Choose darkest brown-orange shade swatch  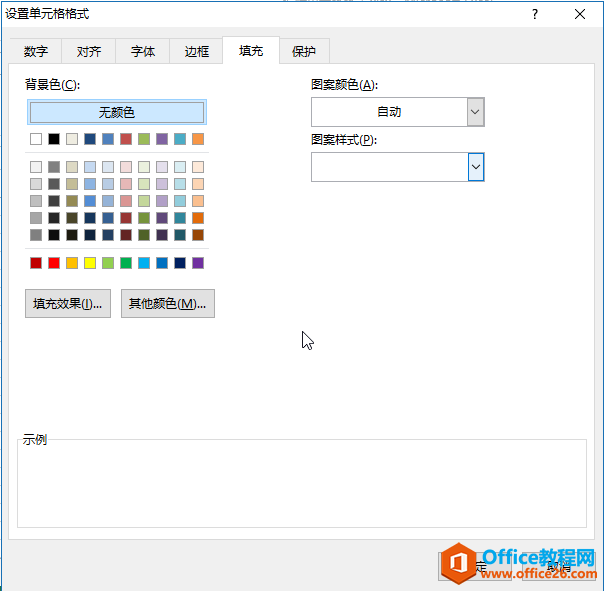198,235
